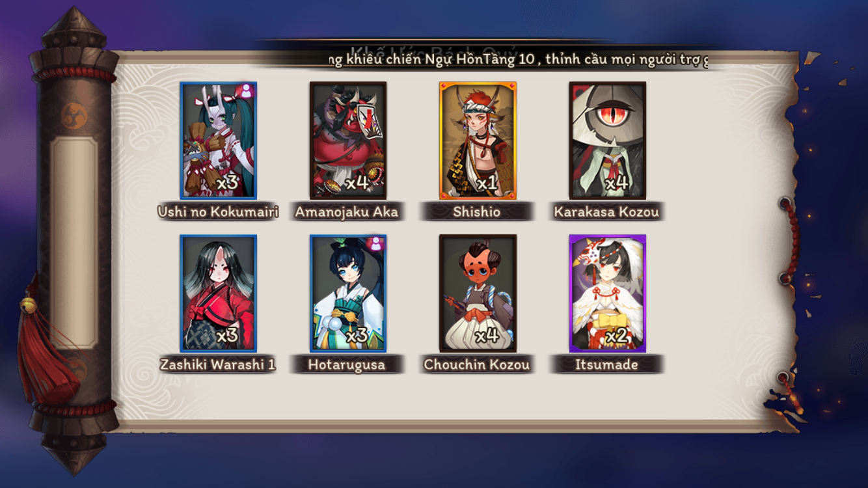Tap the profile icon on Hotarugusa card
The image size is (868, 488).
coord(376,243)
